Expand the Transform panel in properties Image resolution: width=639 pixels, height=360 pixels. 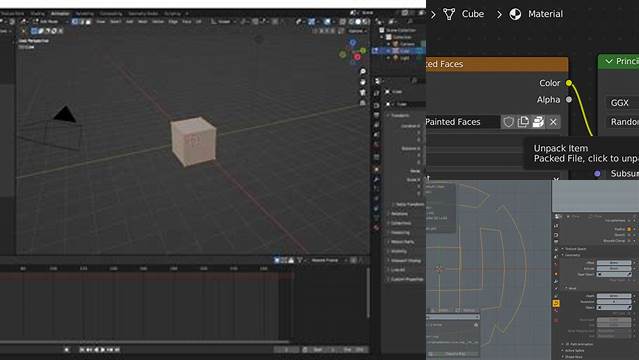click(398, 115)
